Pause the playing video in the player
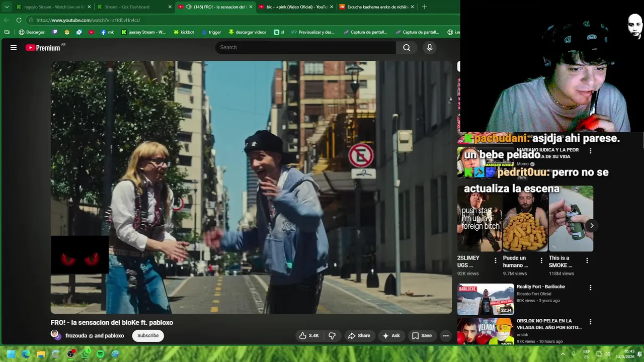 pyautogui.click(x=251, y=187)
